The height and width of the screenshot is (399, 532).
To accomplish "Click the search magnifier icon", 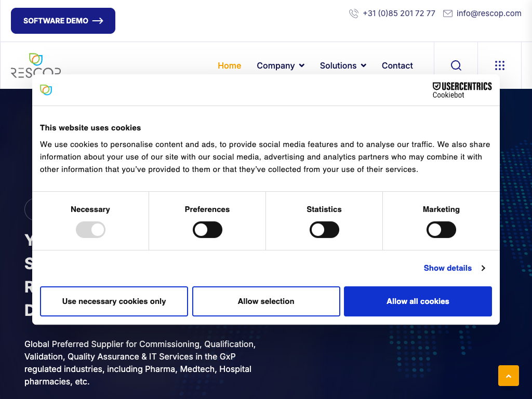I will tap(456, 65).
